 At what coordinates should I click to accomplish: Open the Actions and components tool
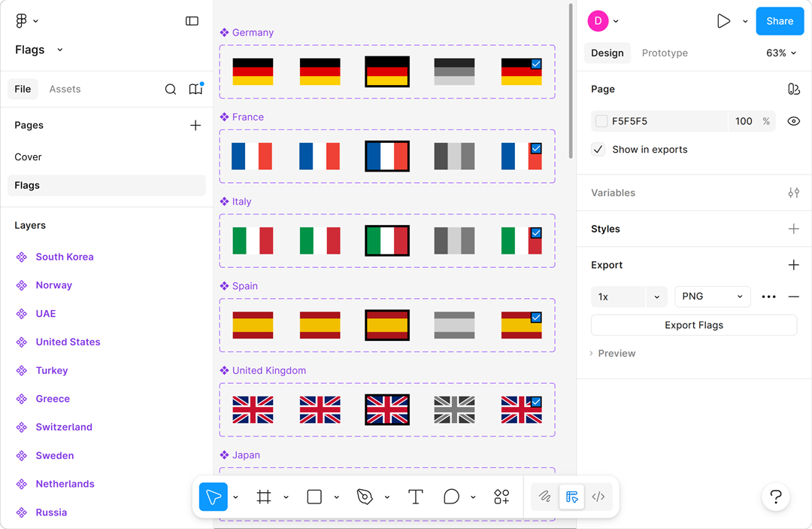501,497
